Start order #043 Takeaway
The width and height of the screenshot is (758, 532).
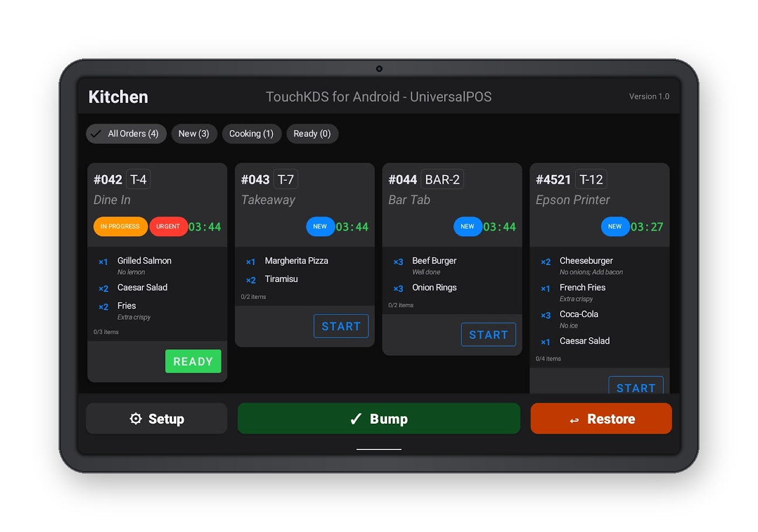341,326
